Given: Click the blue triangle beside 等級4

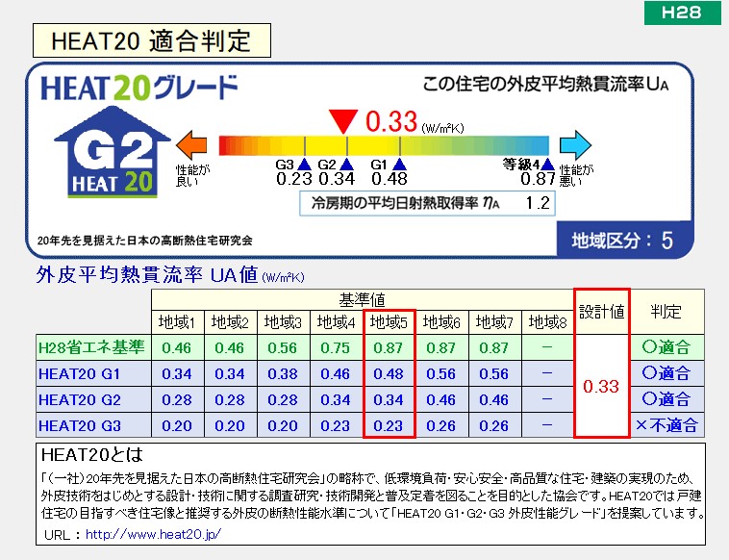Looking at the screenshot, I should tap(547, 165).
